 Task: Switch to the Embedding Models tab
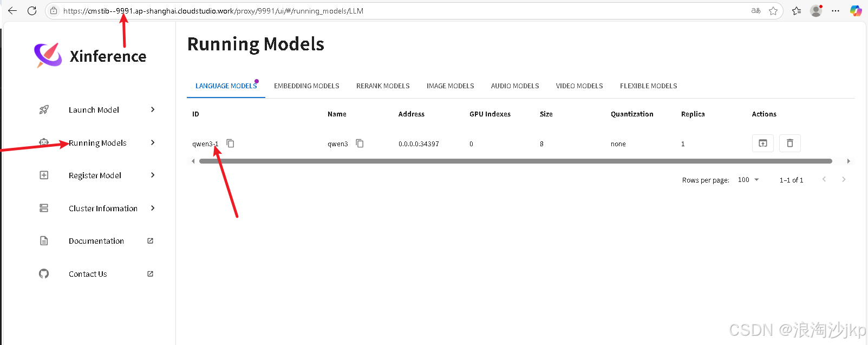(x=306, y=86)
